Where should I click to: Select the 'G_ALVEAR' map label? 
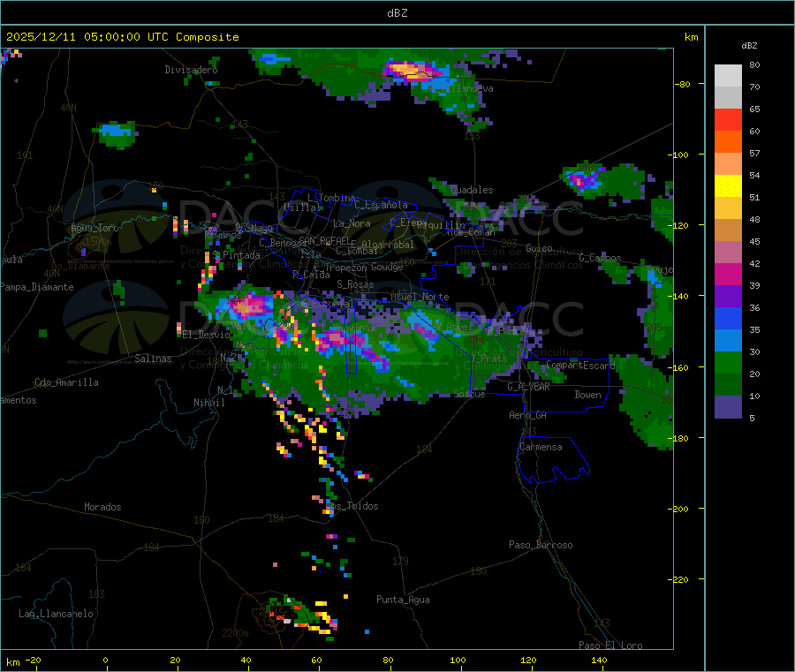point(528,387)
